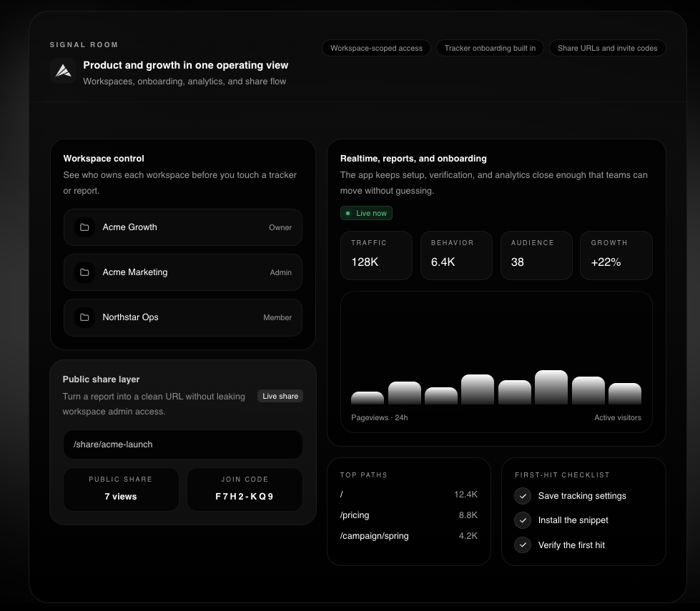Click the folder icon beside Northstar Ops
Screen dimensions: 700x611
pos(85,317)
